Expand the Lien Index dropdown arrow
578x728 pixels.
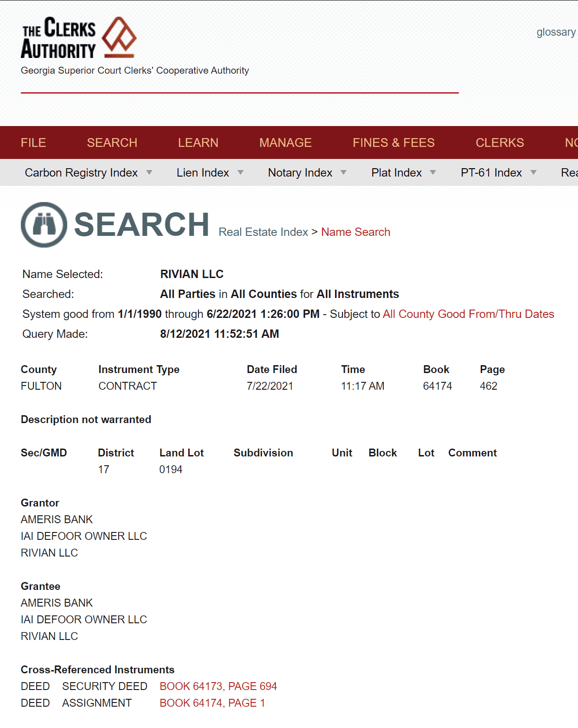[241, 172]
